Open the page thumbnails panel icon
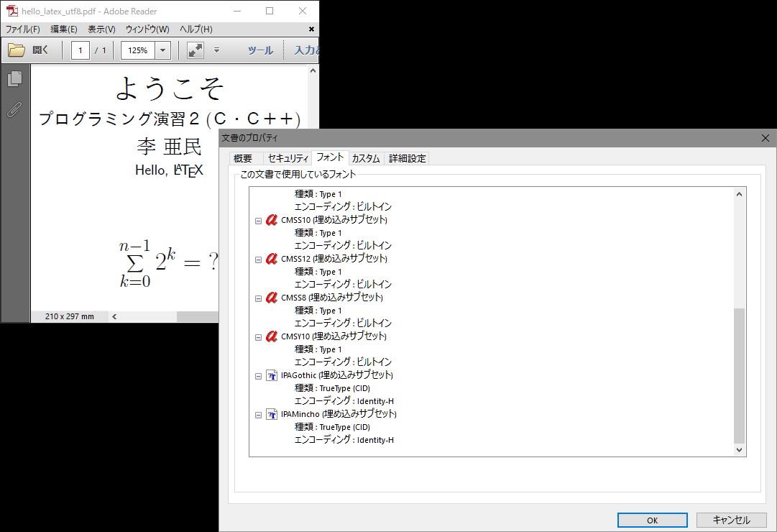Viewport: 777px width, 532px height. [x=14, y=79]
